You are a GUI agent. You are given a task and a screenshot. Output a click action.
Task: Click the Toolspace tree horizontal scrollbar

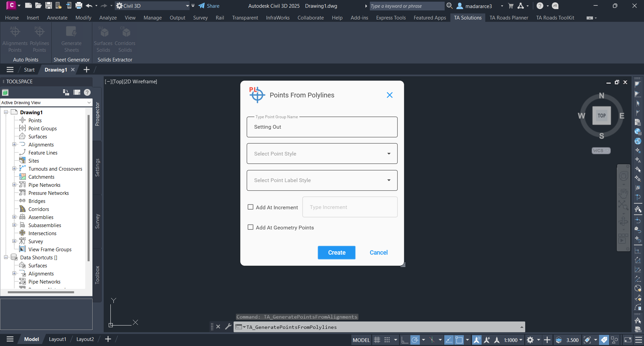click(x=41, y=292)
